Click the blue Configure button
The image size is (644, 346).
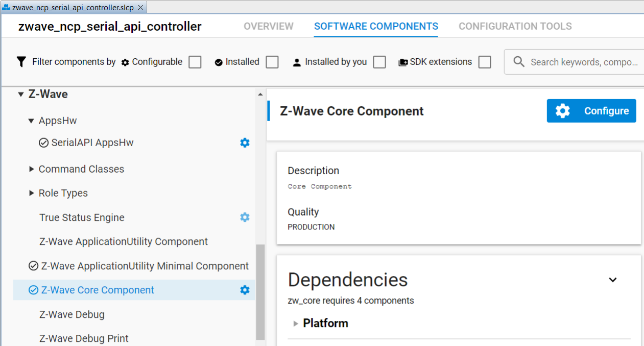coord(591,111)
